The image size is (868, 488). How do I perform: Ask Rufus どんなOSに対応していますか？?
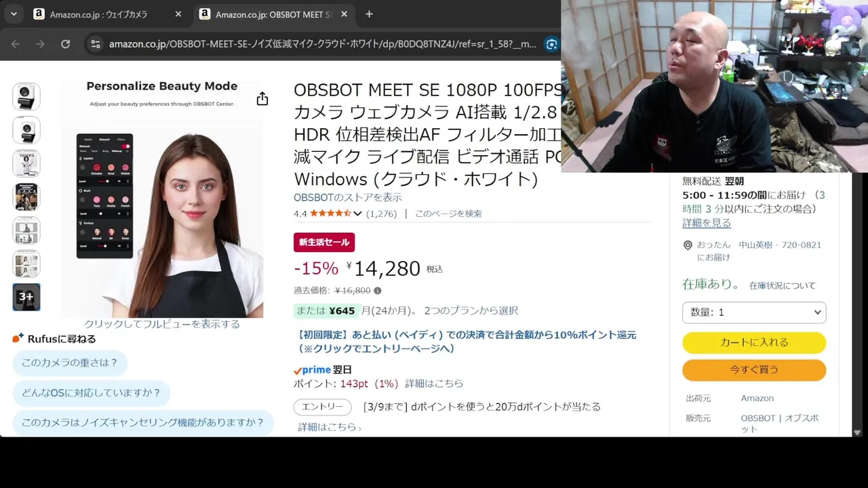92,392
